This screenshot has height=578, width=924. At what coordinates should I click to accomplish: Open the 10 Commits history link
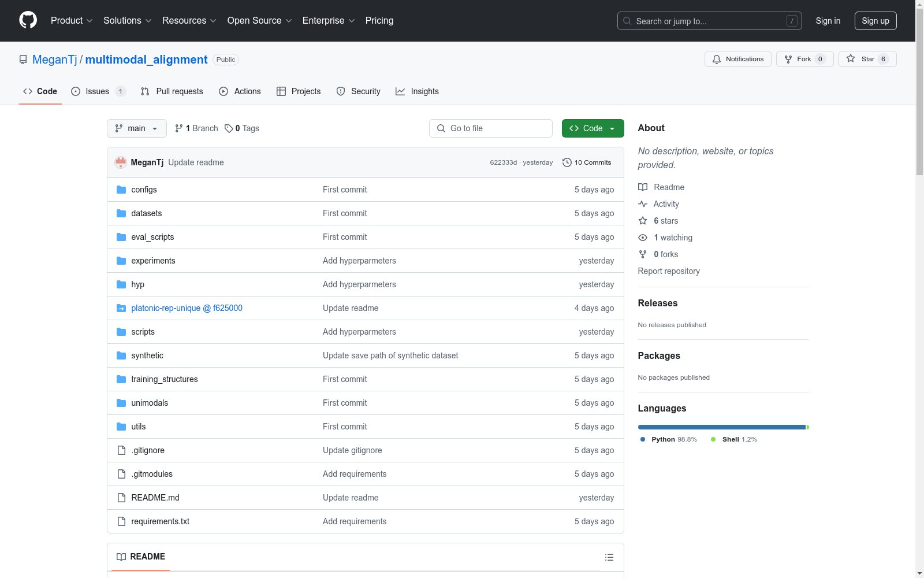pyautogui.click(x=587, y=162)
